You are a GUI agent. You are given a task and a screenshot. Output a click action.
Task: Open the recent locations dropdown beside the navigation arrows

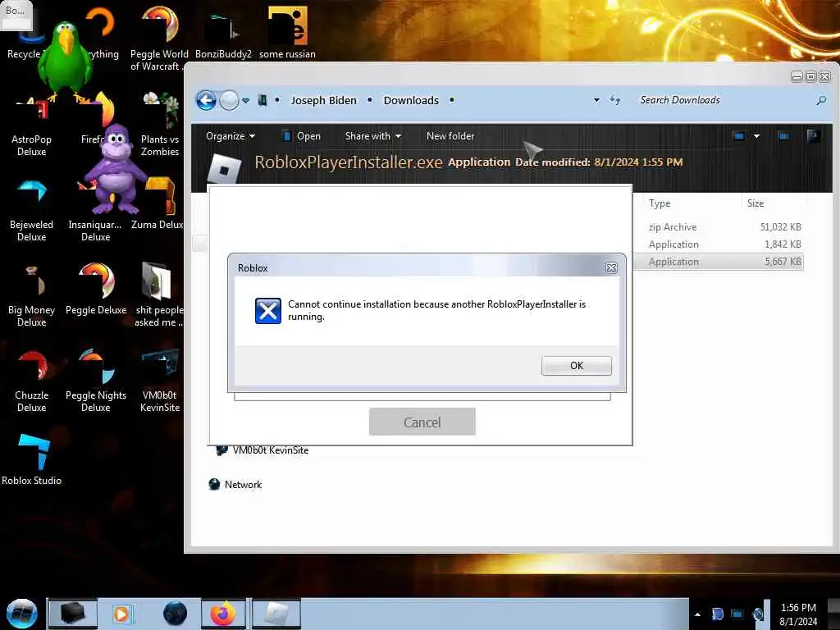(x=246, y=101)
